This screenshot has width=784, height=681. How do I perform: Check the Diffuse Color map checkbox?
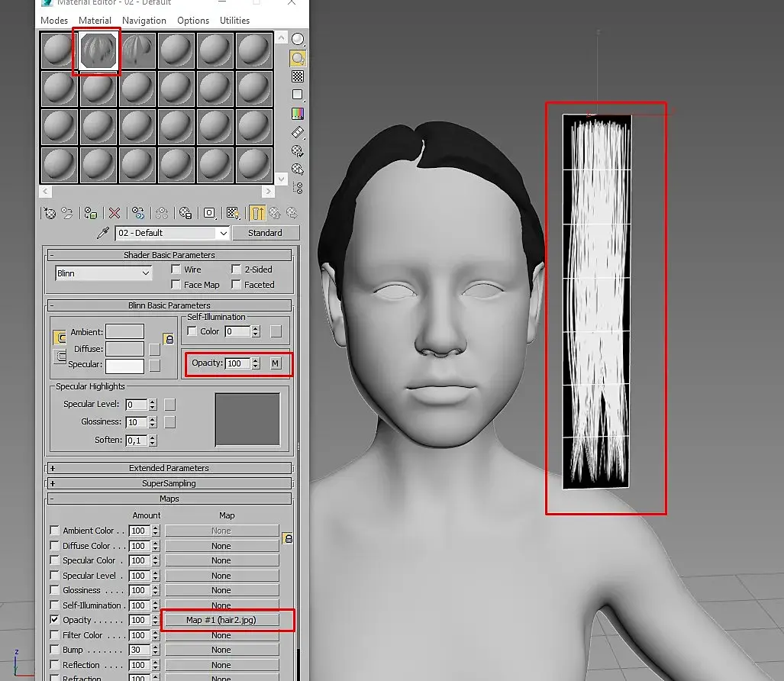54,546
